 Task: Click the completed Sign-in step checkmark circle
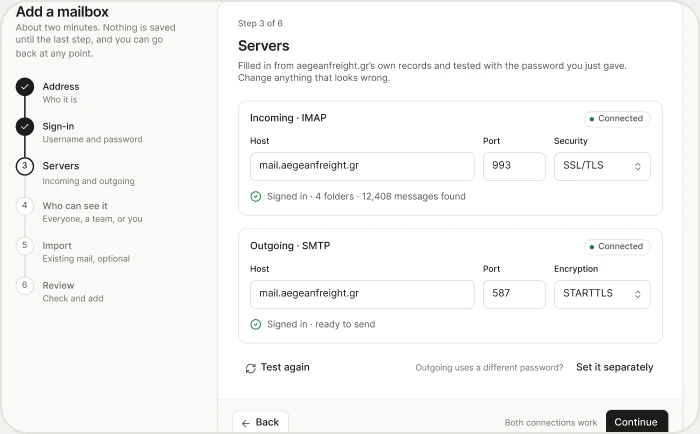point(25,126)
